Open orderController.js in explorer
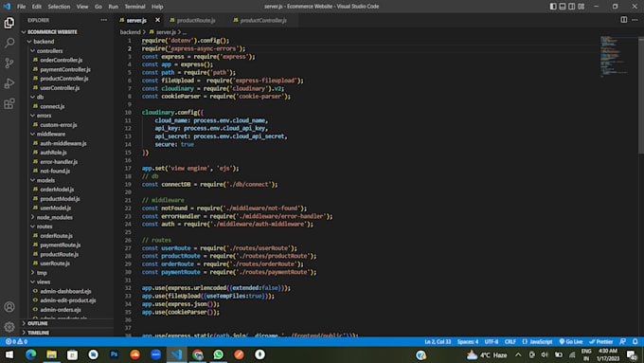 (x=61, y=60)
